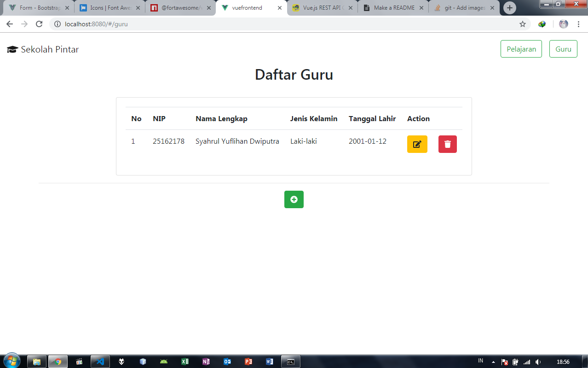Open the Chrome three-dot menu
This screenshot has width=588, height=368.
579,24
